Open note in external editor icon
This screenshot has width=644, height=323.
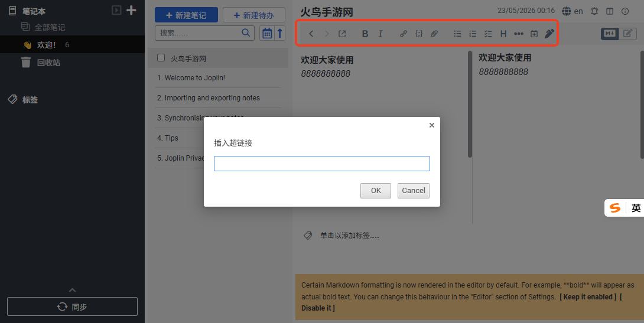tap(342, 34)
